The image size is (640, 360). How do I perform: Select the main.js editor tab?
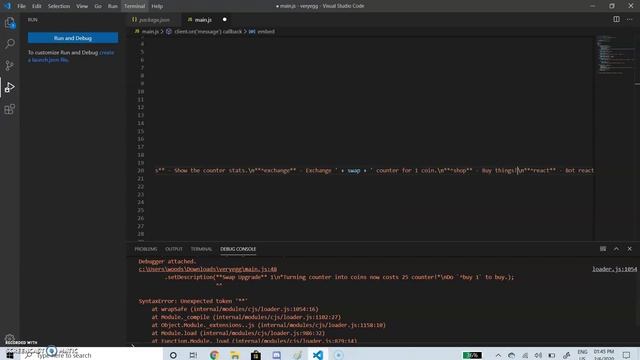207,20
